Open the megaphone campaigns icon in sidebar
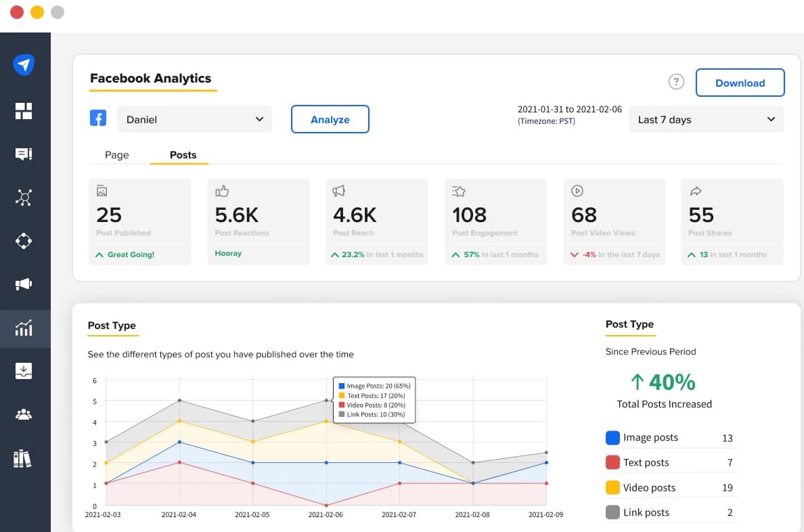The height and width of the screenshot is (532, 804). click(24, 284)
